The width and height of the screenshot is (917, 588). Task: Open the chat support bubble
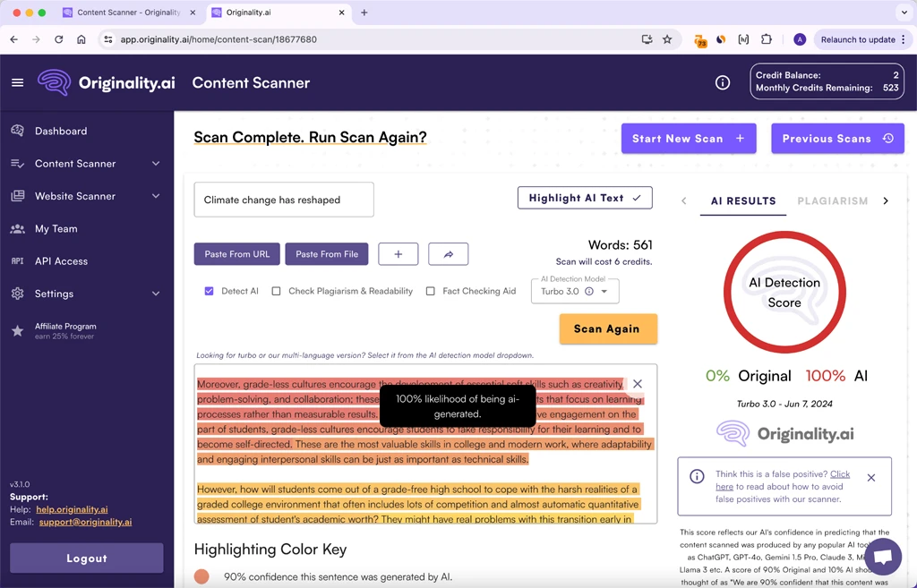[883, 556]
